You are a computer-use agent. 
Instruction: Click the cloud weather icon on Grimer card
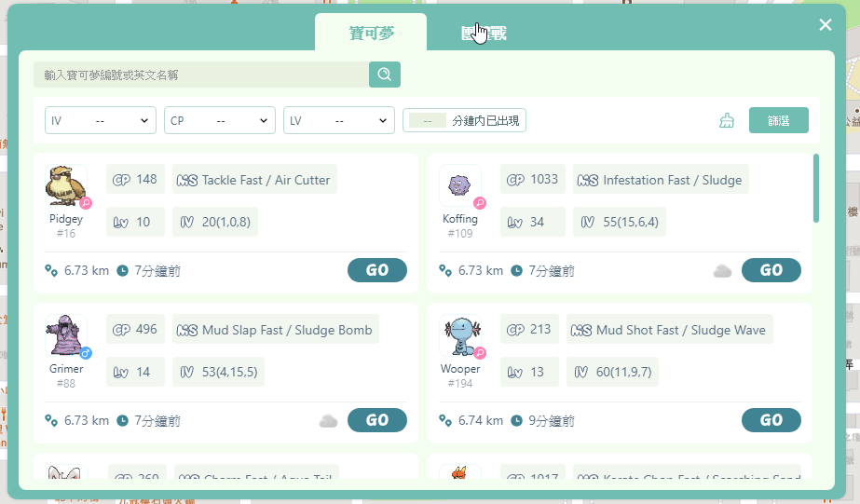[x=329, y=421]
